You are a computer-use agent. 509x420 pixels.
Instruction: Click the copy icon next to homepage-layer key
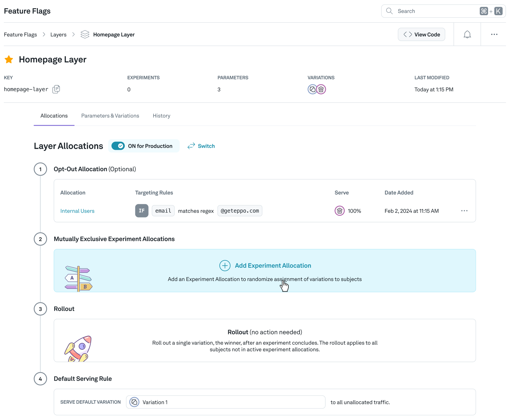[x=56, y=89]
